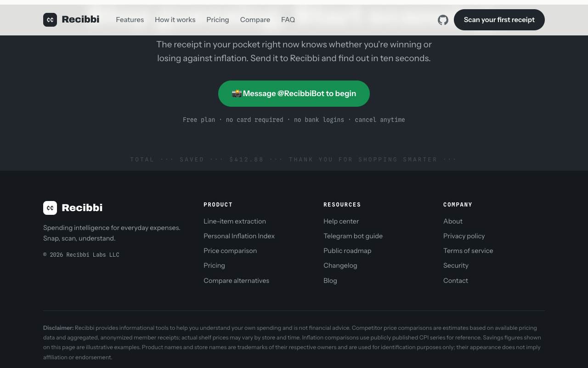This screenshot has width=588, height=368.
Task: Open Compare alternatives footer link
Action: [x=236, y=281]
